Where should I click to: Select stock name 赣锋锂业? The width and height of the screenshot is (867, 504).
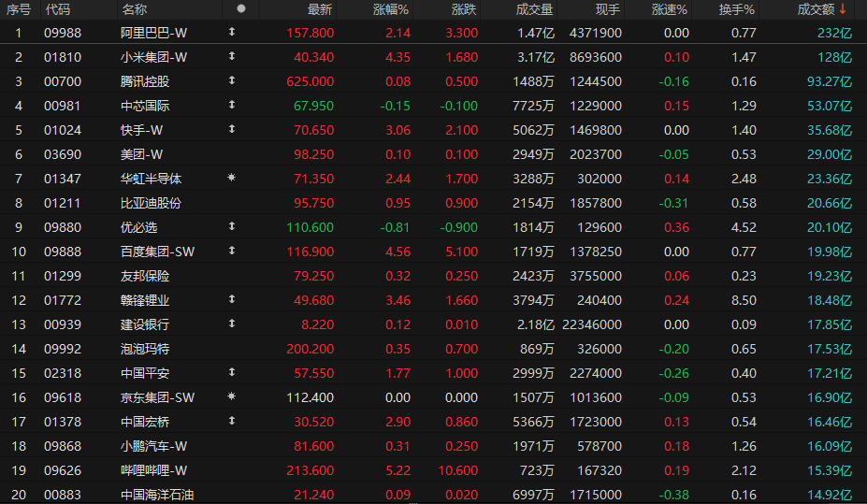[x=145, y=301]
